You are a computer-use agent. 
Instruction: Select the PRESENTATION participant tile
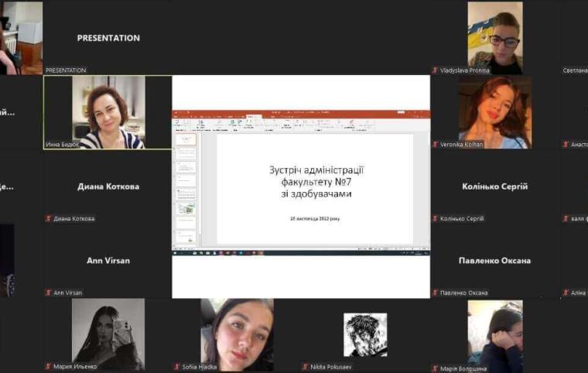pyautogui.click(x=108, y=38)
